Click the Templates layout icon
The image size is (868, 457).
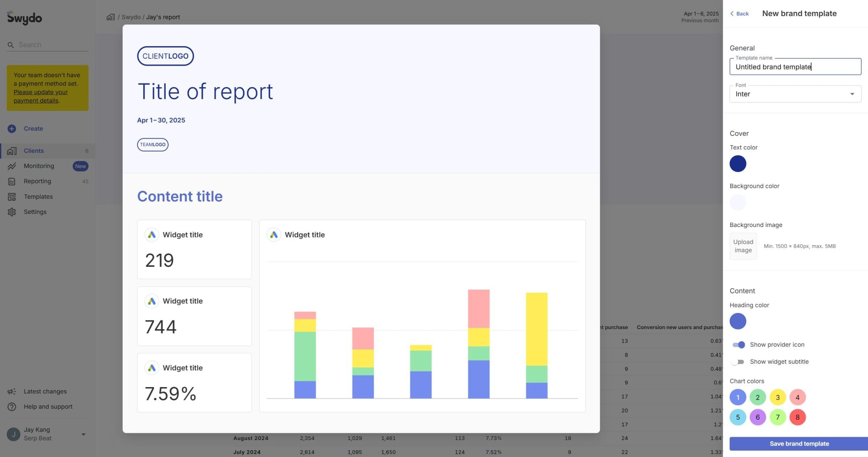click(x=12, y=197)
